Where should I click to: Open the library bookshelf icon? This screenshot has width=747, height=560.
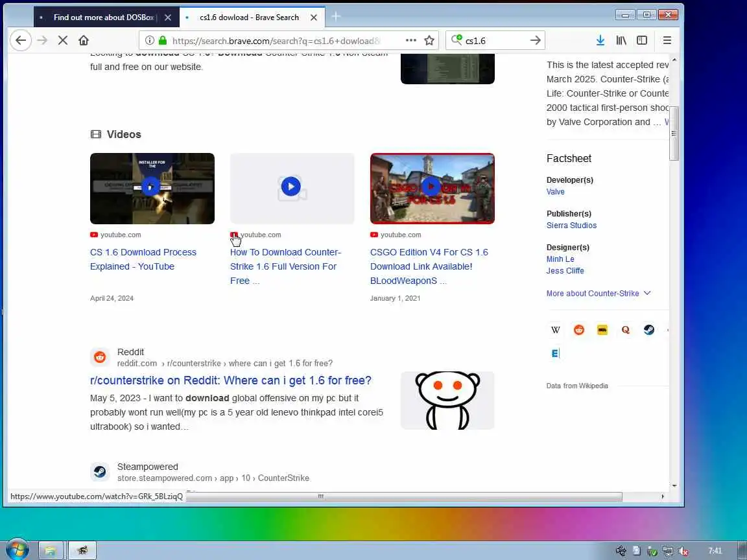coord(621,40)
